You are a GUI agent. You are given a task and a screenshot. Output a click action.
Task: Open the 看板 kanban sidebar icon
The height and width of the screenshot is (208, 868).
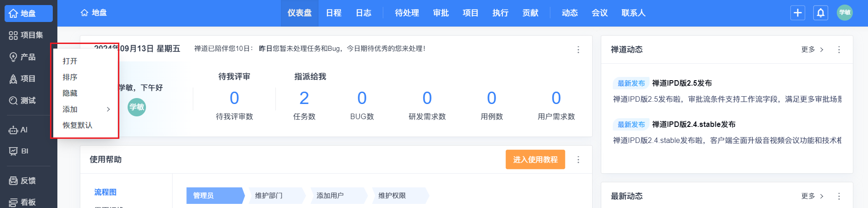point(13,203)
